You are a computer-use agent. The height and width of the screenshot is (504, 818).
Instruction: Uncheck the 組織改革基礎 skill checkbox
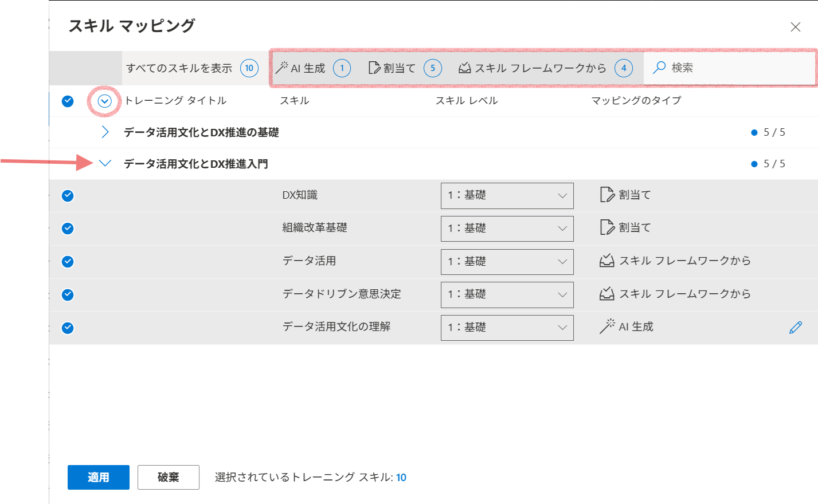(68, 229)
